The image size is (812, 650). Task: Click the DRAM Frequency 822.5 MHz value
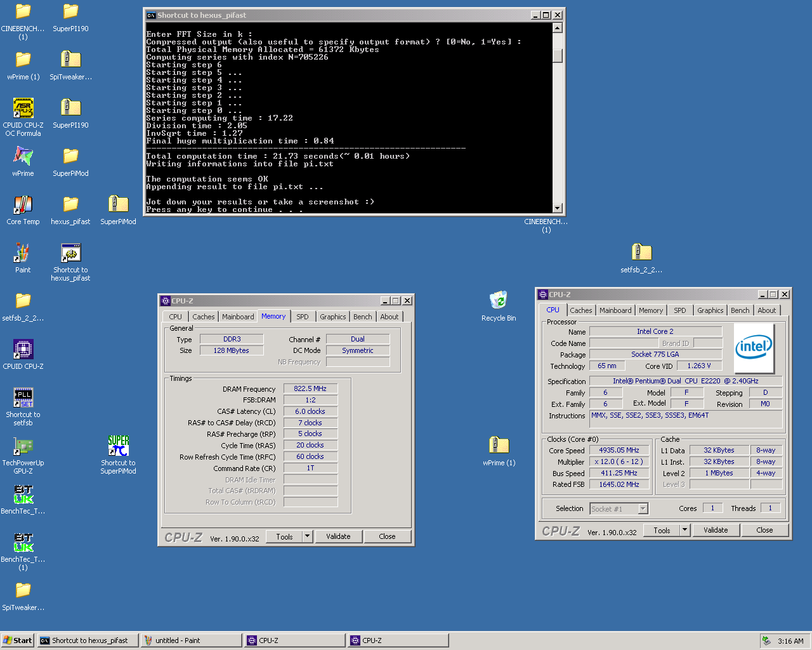[x=310, y=388]
